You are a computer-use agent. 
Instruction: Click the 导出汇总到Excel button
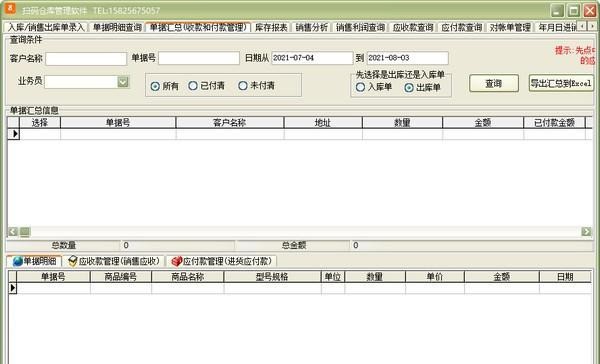[x=561, y=83]
